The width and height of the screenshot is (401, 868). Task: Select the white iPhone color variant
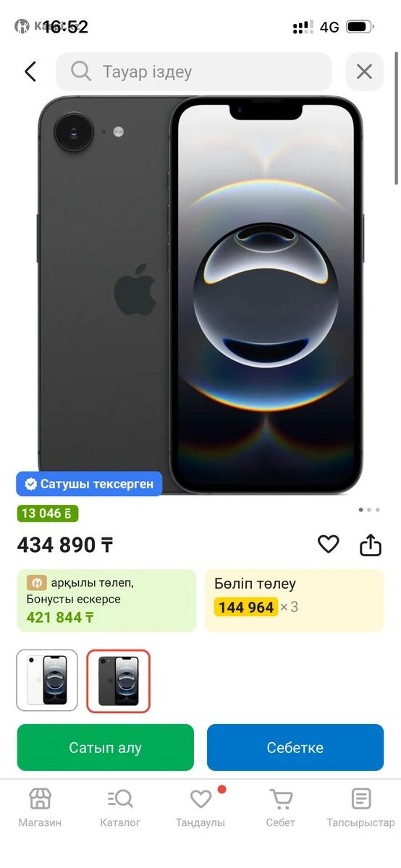47,680
